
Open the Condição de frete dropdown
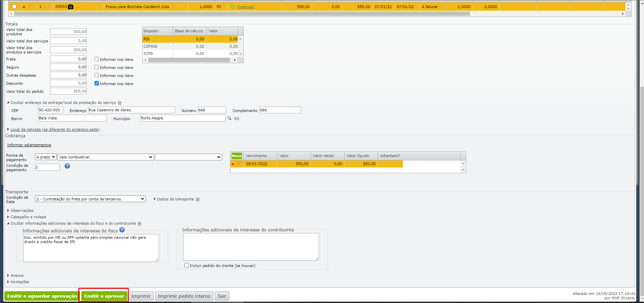(x=90, y=199)
